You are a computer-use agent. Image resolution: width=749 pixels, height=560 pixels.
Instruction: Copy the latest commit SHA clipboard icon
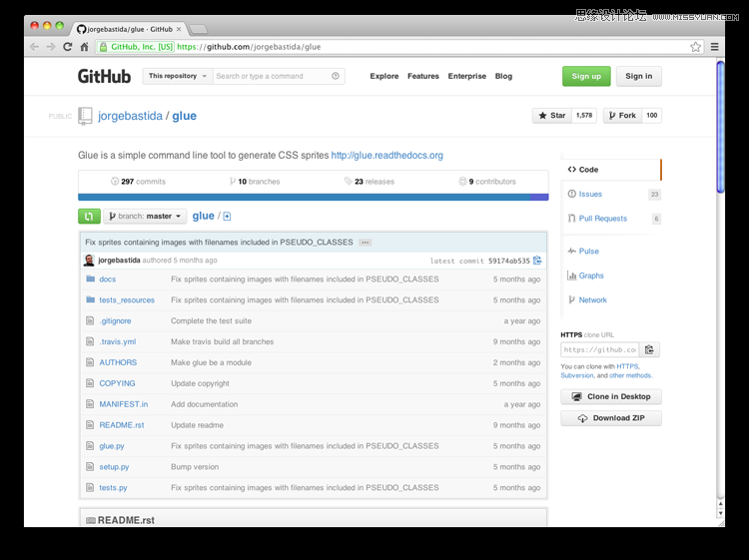(x=537, y=261)
